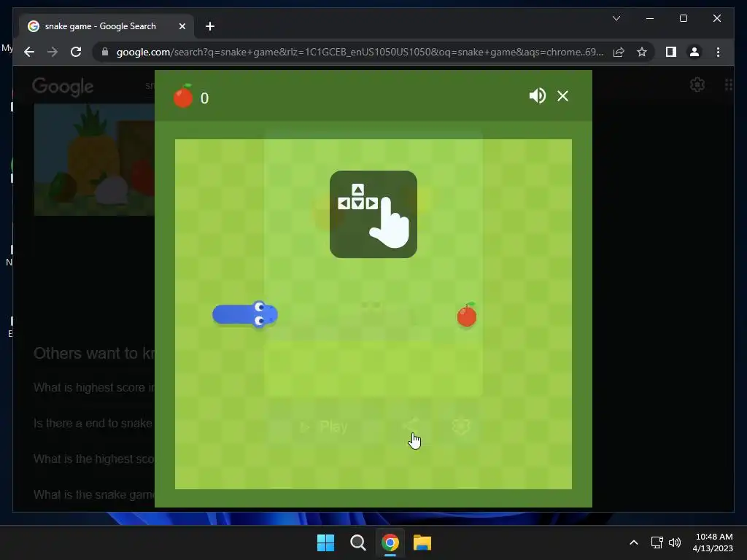Open Chrome side panel
This screenshot has height=560, width=747.
pyautogui.click(x=671, y=52)
